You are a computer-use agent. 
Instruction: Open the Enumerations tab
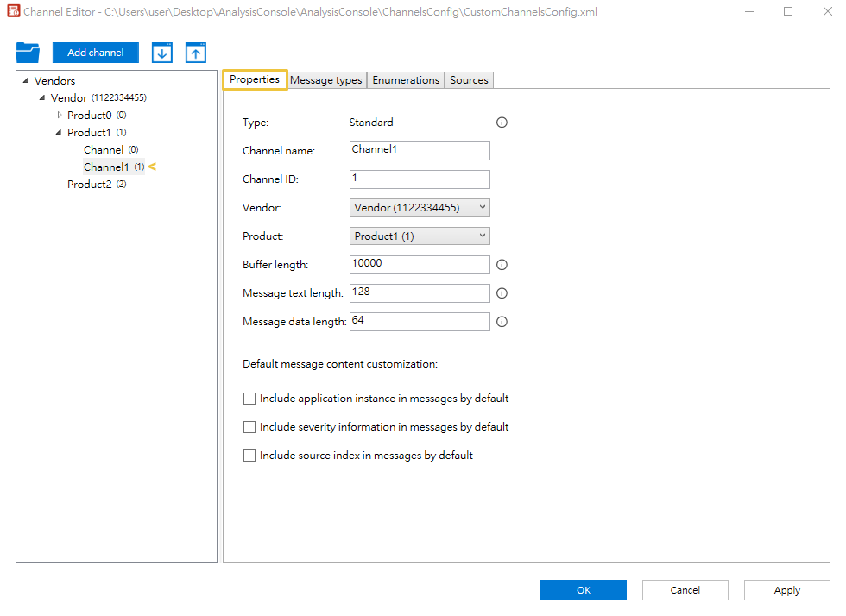pyautogui.click(x=406, y=80)
